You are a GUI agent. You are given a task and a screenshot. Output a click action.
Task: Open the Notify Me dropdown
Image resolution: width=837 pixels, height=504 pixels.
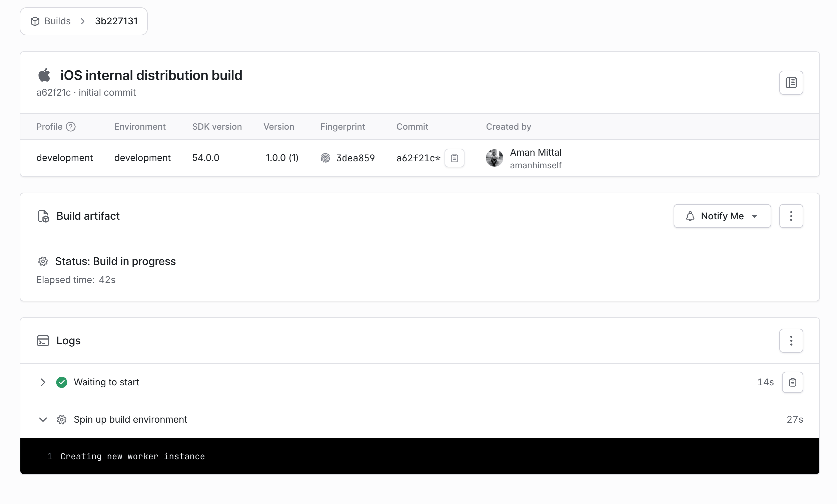click(x=722, y=216)
